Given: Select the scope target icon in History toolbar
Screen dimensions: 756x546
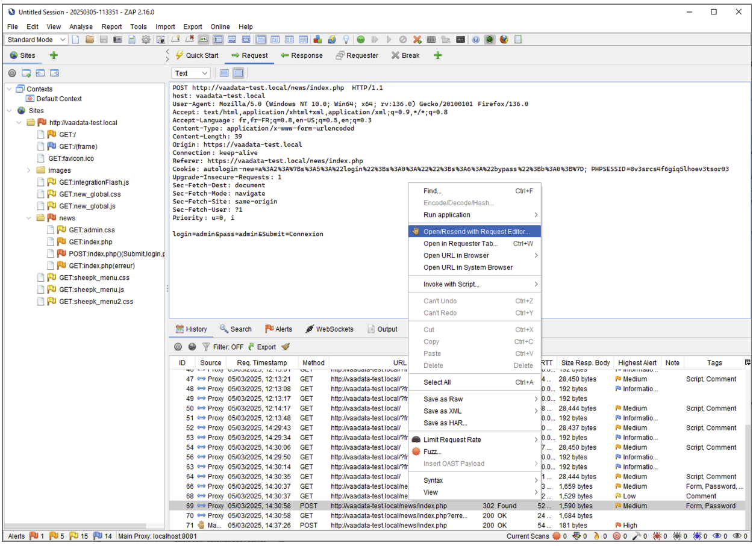Looking at the screenshot, I should click(x=177, y=347).
